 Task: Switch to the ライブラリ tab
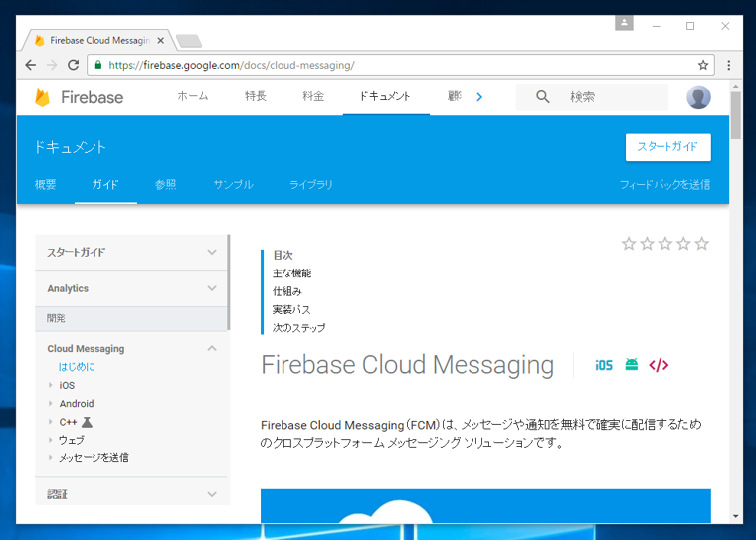click(x=311, y=185)
